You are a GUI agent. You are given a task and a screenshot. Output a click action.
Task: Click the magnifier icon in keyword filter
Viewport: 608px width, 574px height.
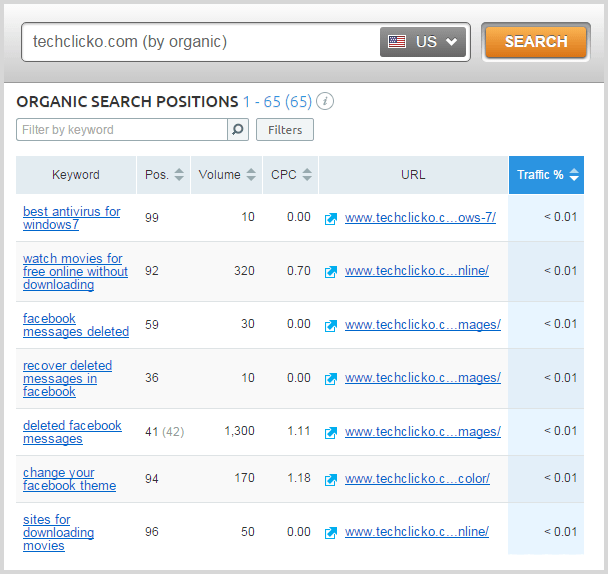[238, 130]
